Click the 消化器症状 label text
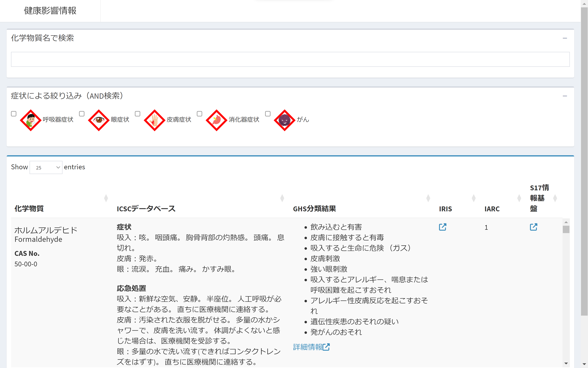 pyautogui.click(x=244, y=120)
